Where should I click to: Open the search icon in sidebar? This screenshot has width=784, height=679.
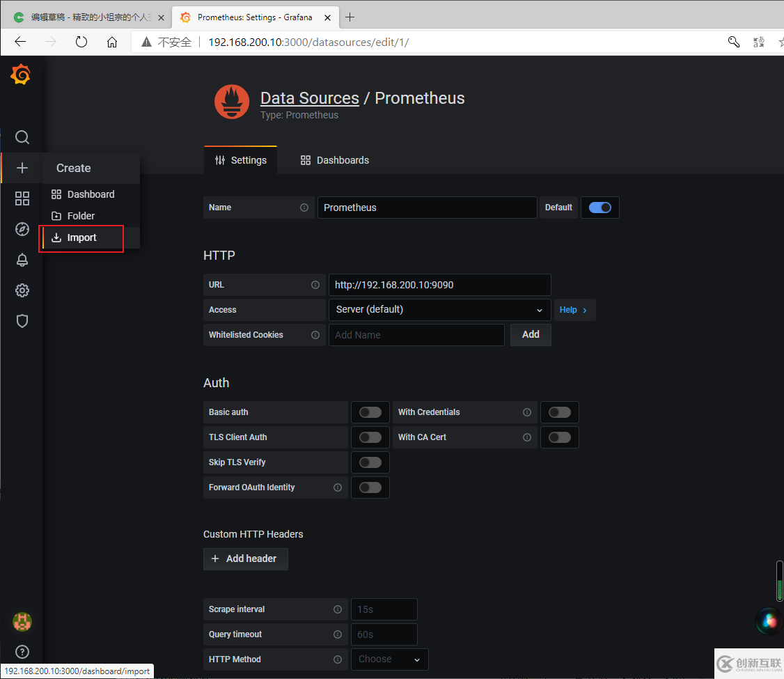22,137
